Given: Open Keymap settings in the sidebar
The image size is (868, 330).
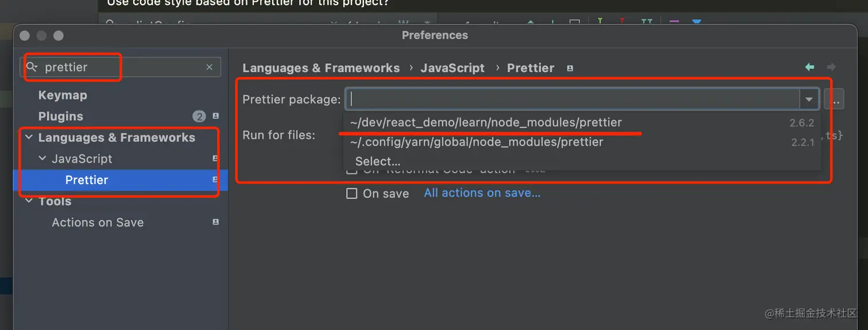Looking at the screenshot, I should (63, 95).
